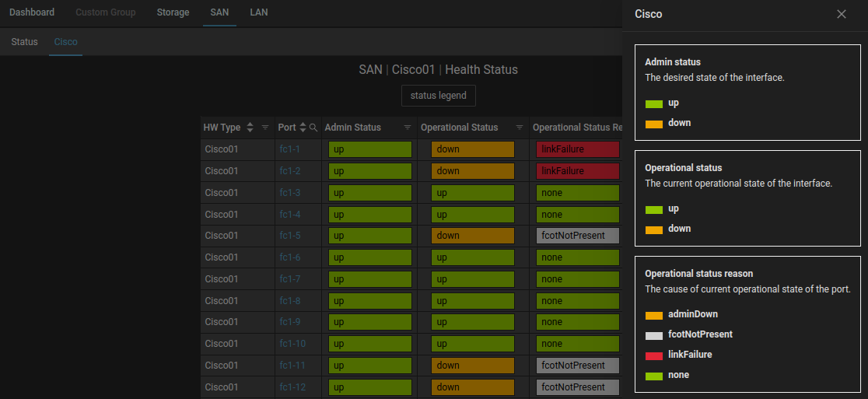Open the fc1-1 port link
This screenshot has height=399, width=868.
291,149
